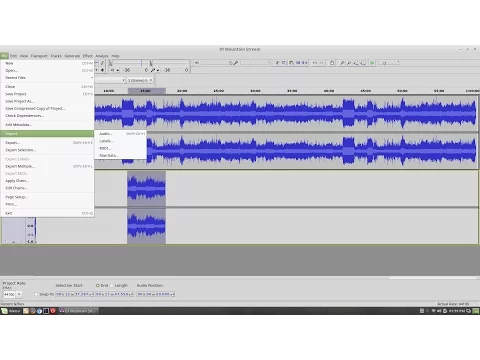Image resolution: width=480 pixels, height=360 pixels.
Task: Click the Undo arrow icon
Action: coord(314,63)
